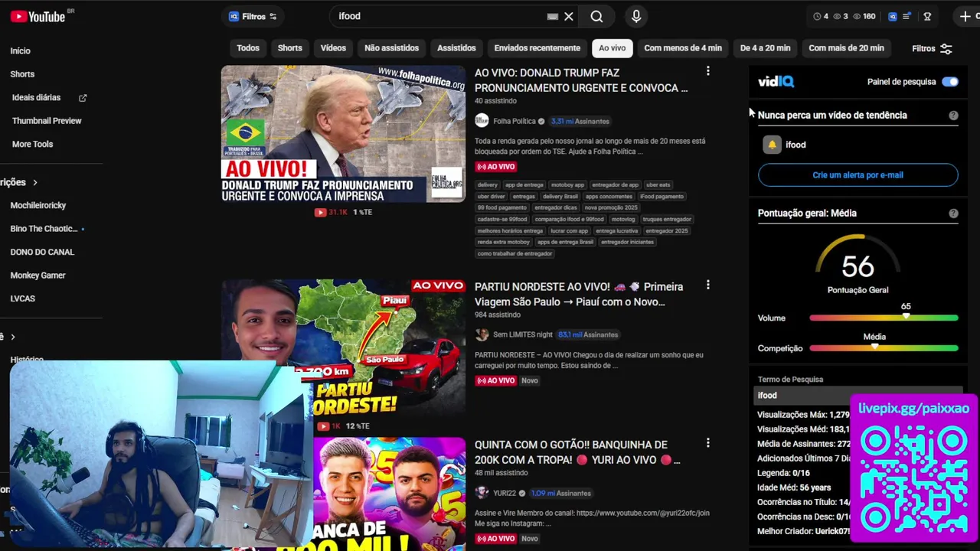Open the Filtros sliders button on the right
Viewport: 980px width, 551px height.
coord(932,48)
